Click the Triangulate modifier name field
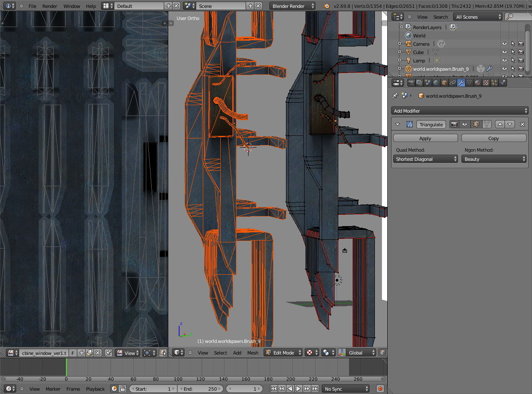 [431, 124]
